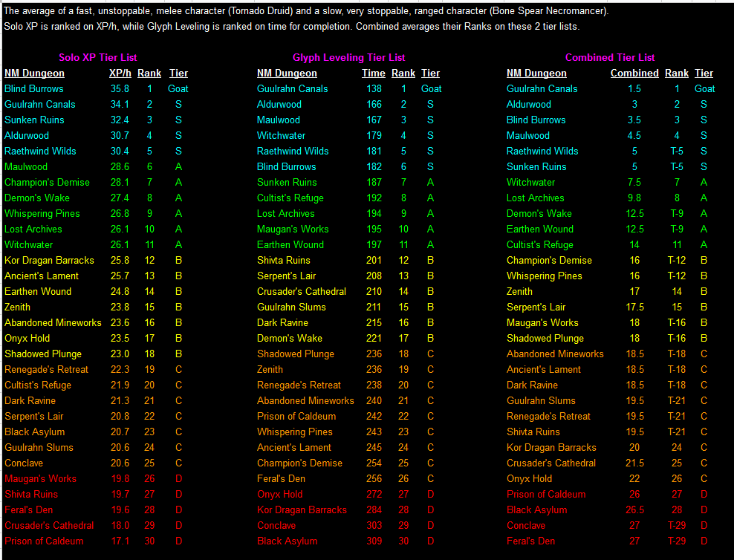Click Combined value 9.8
The image size is (734, 560).
click(634, 198)
